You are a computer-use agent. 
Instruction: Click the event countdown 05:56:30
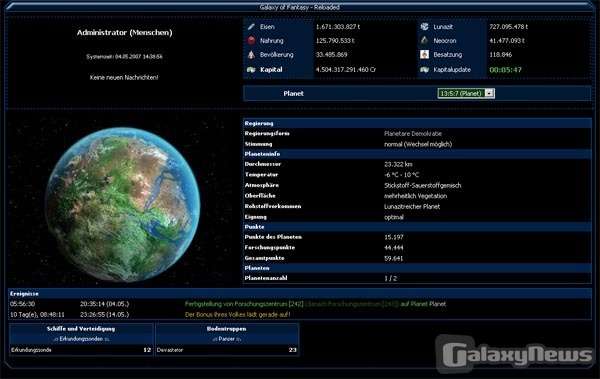pos(23,304)
